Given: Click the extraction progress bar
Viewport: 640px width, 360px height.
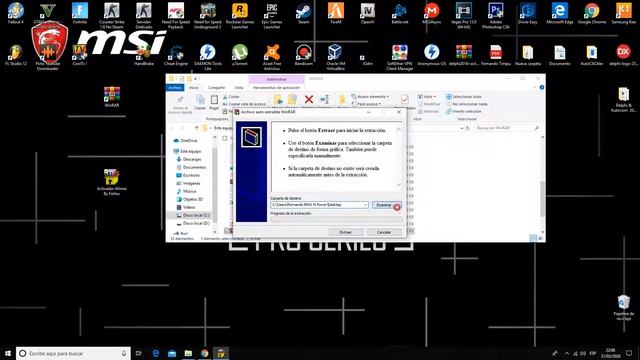Looking at the screenshot, I should [x=336, y=220].
